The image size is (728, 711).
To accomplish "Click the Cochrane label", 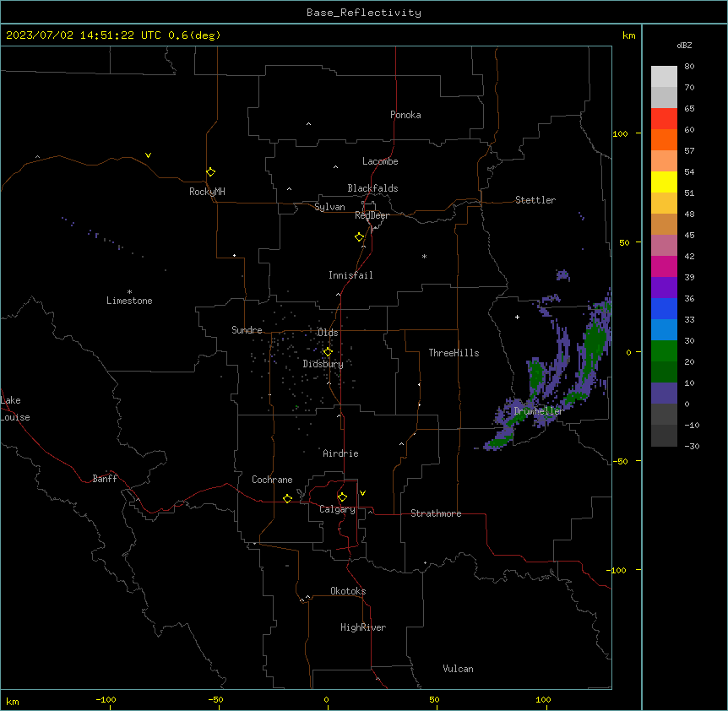I will [272, 480].
